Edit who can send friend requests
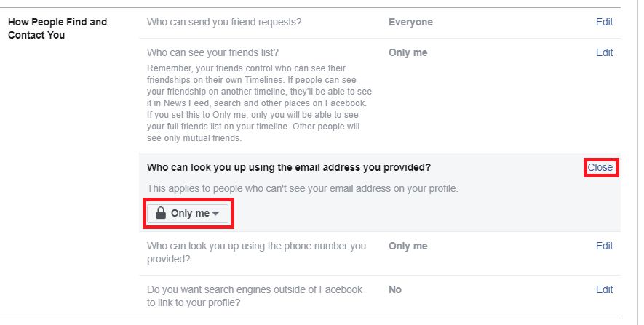Viewport: 644px width, 325px height. [604, 22]
